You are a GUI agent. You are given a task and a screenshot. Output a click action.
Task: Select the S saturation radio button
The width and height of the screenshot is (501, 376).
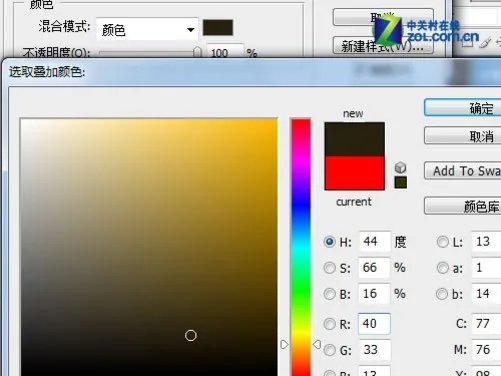click(329, 267)
